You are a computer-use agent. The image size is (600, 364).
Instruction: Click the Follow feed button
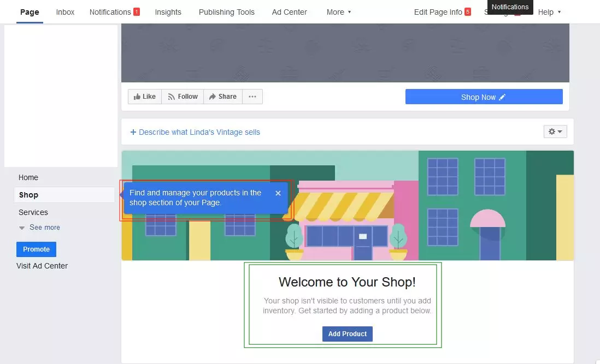click(x=183, y=97)
